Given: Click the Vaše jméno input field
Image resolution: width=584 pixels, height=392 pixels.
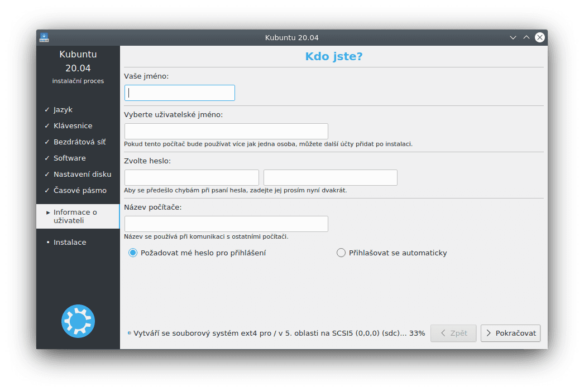Looking at the screenshot, I should click(x=179, y=93).
